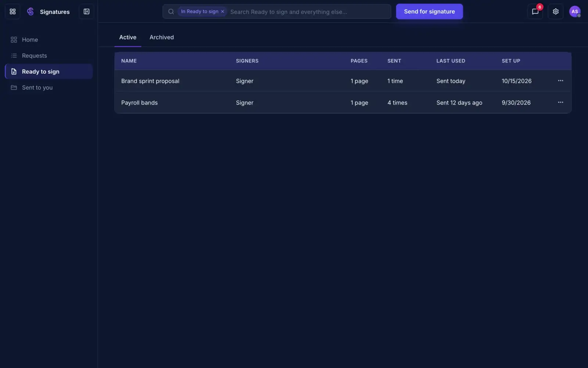Click the Signatures logo icon
Viewport: 588px width, 368px height.
coord(31,11)
